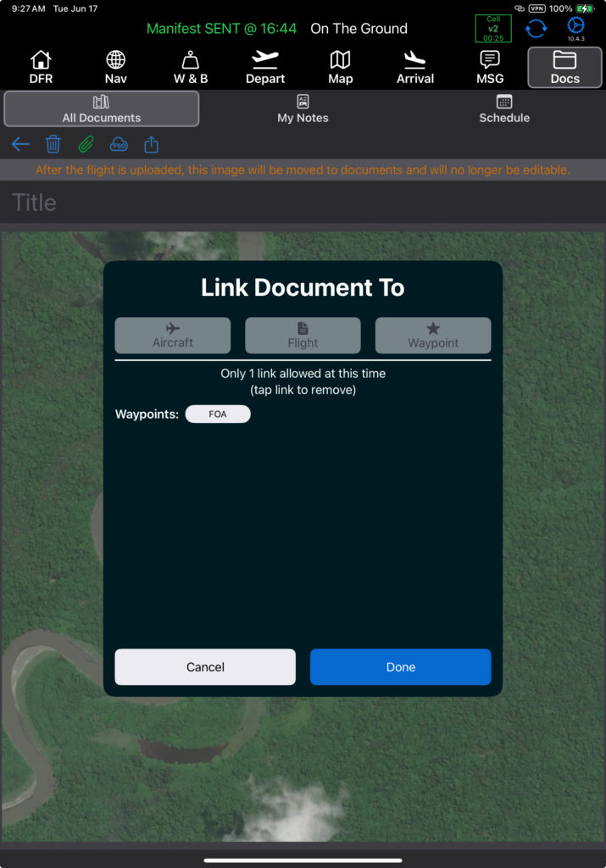Viewport: 606px width, 868px height.
Task: Open the DFR home tab
Action: click(41, 68)
